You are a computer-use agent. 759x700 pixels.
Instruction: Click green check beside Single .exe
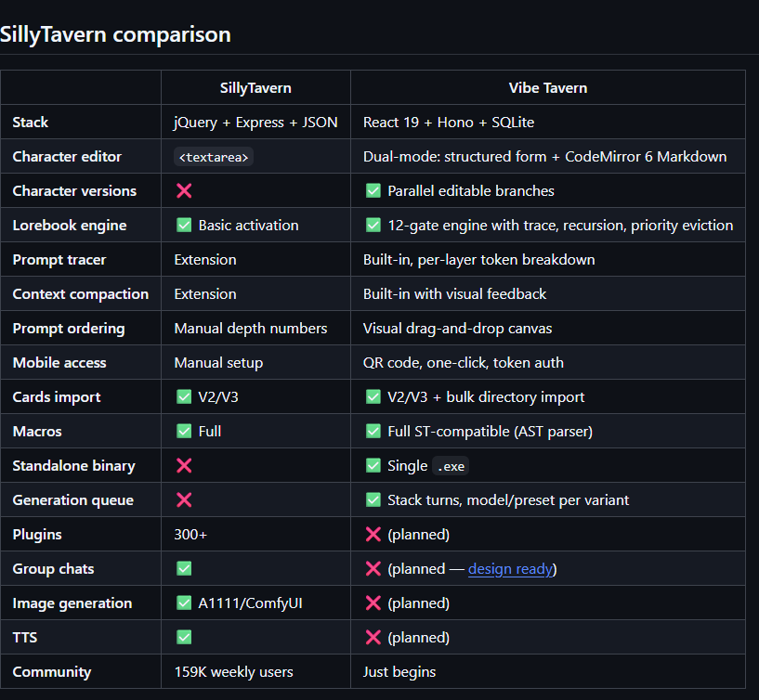373,465
